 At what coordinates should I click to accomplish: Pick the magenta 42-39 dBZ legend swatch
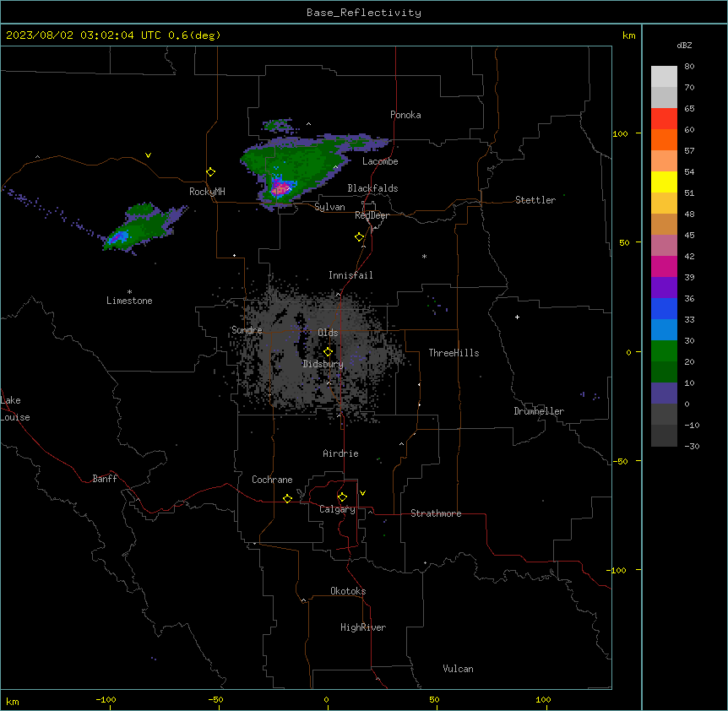click(664, 266)
